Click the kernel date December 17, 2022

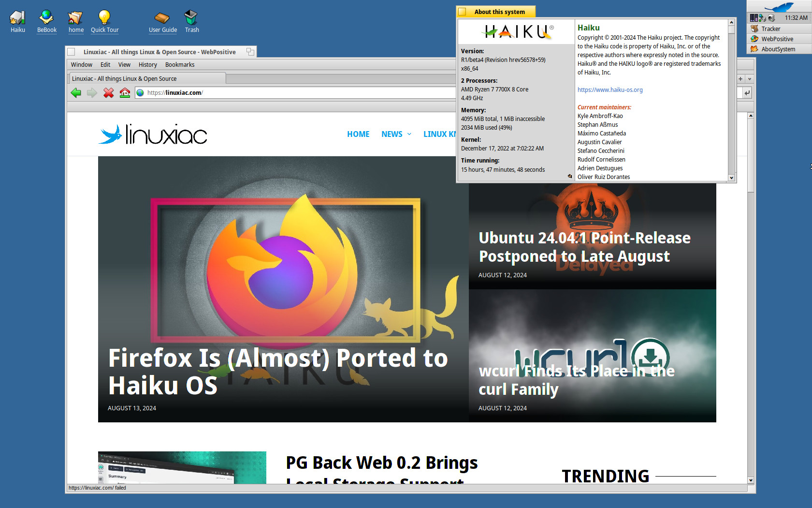point(502,149)
